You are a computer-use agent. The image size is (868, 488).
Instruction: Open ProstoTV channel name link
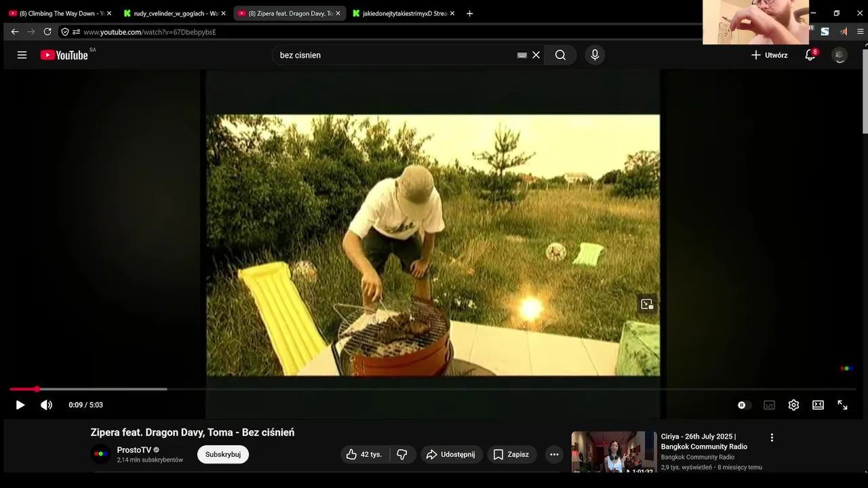(134, 450)
